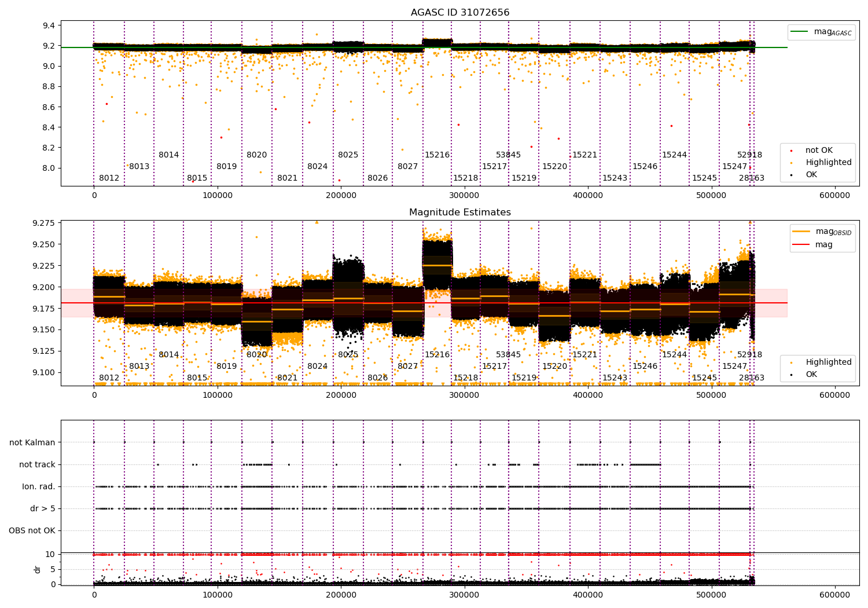Select the mag AGASC legend entry
Image resolution: width=868 pixels, height=608 pixels.
(x=822, y=32)
